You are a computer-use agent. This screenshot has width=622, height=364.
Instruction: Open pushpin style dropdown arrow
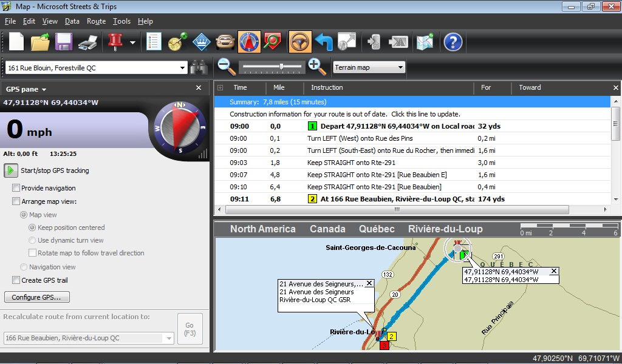(132, 42)
